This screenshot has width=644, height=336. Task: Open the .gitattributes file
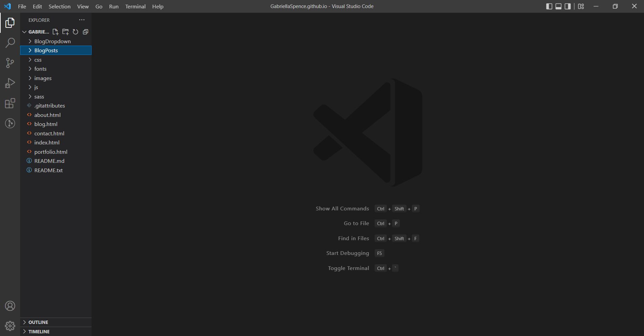56,106
